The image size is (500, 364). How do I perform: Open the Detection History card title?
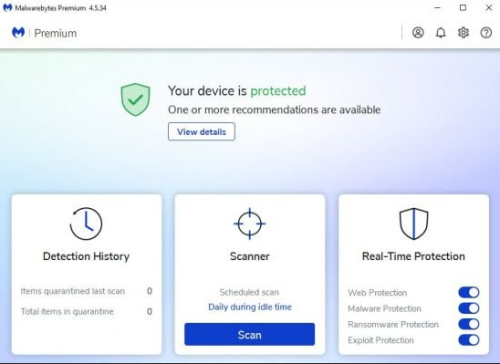(86, 256)
